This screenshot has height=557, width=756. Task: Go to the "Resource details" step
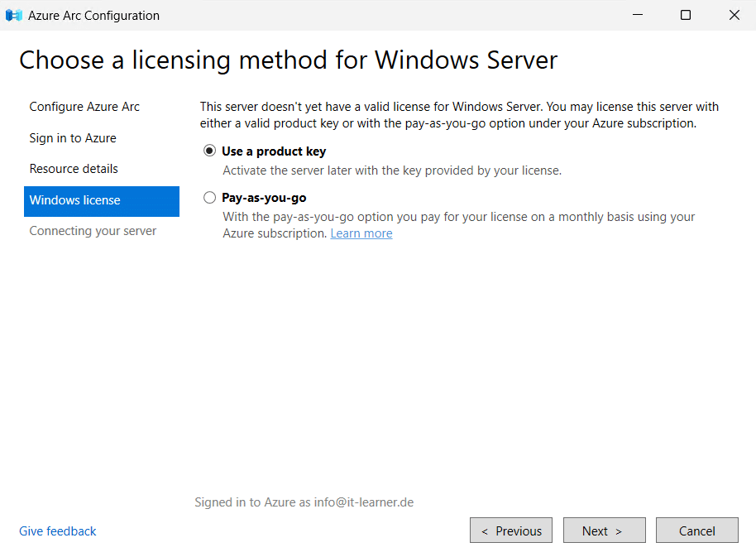point(74,168)
